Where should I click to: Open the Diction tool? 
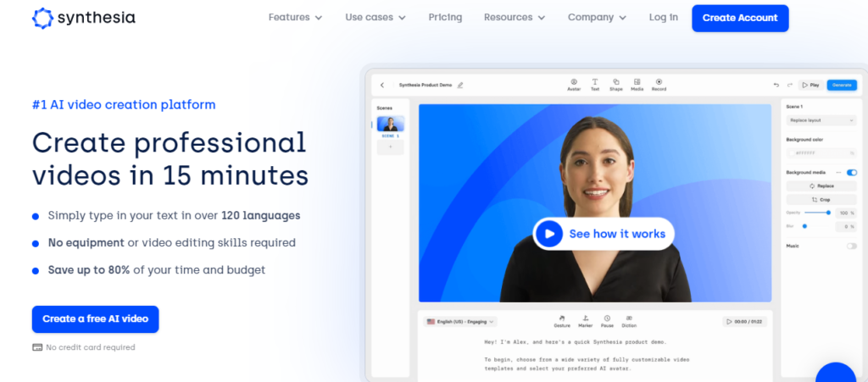629,321
